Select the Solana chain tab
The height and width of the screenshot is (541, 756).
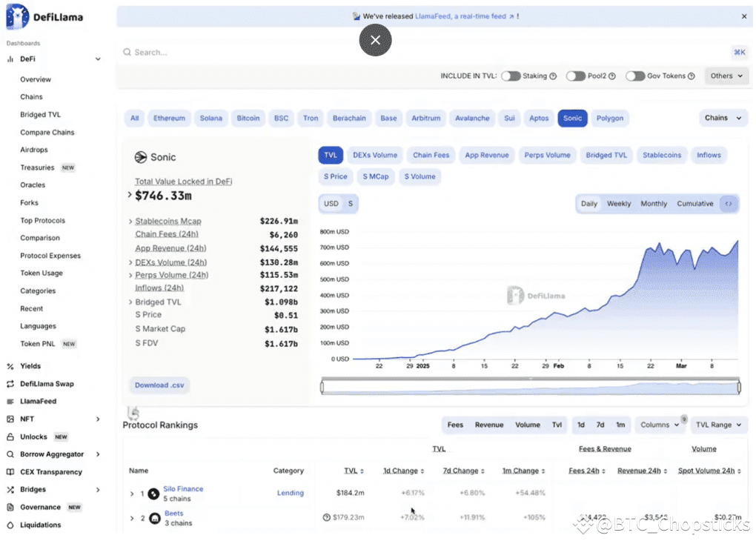(x=211, y=118)
